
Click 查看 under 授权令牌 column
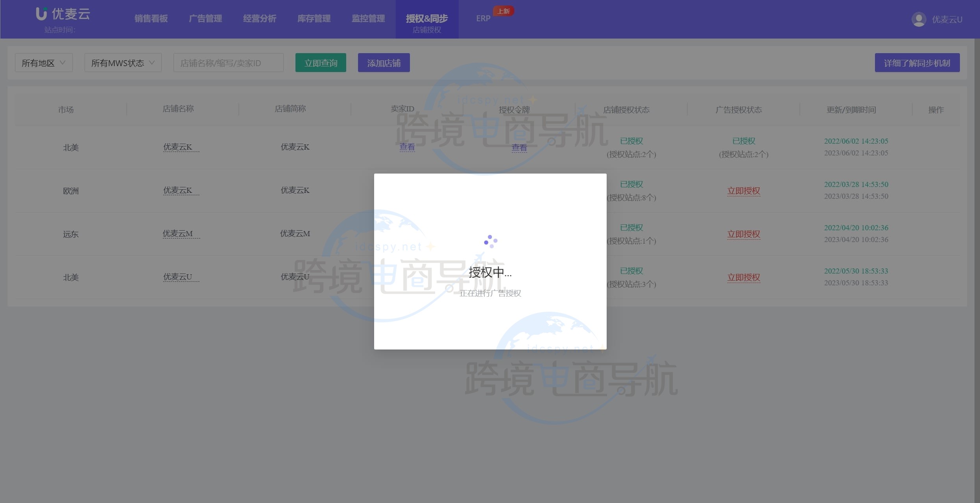519,147
